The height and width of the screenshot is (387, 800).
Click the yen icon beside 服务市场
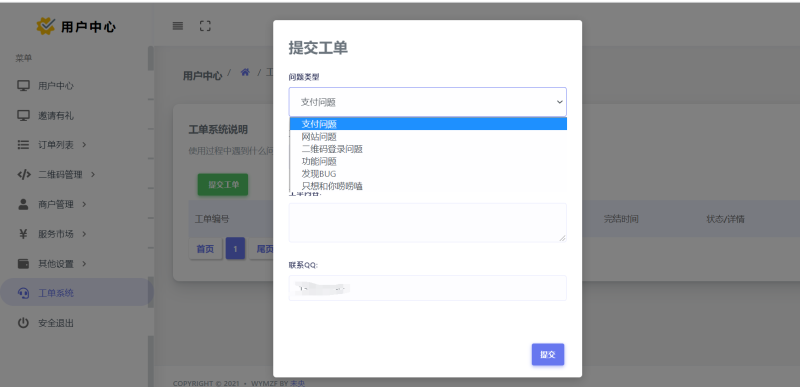[23, 234]
